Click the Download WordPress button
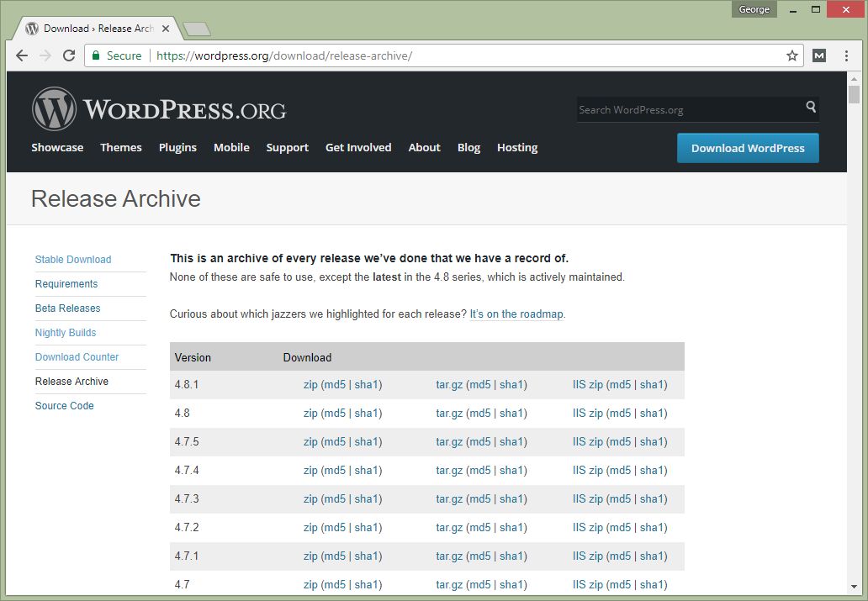 [x=748, y=148]
